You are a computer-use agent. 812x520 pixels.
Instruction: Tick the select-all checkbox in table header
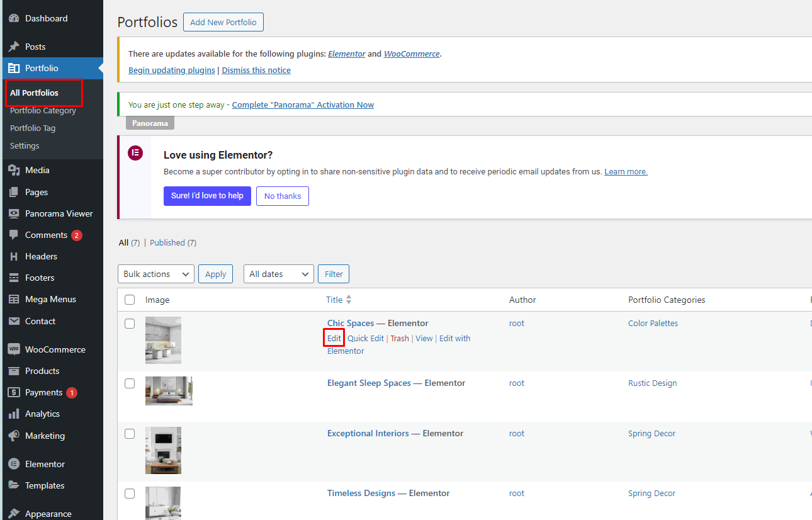click(x=130, y=300)
